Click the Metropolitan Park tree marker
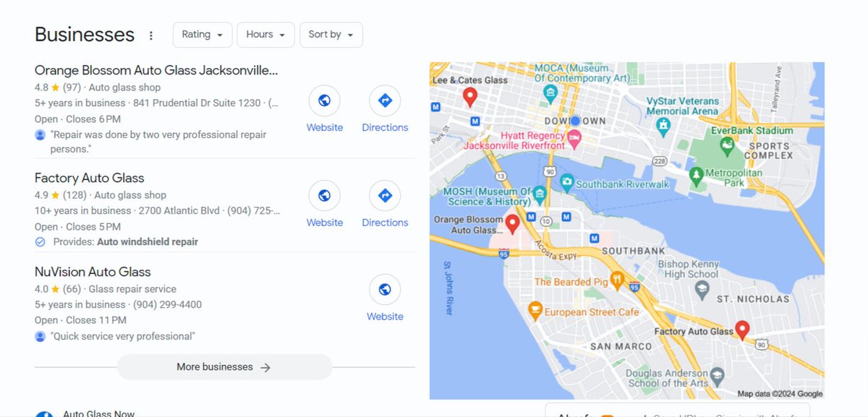 tap(696, 174)
